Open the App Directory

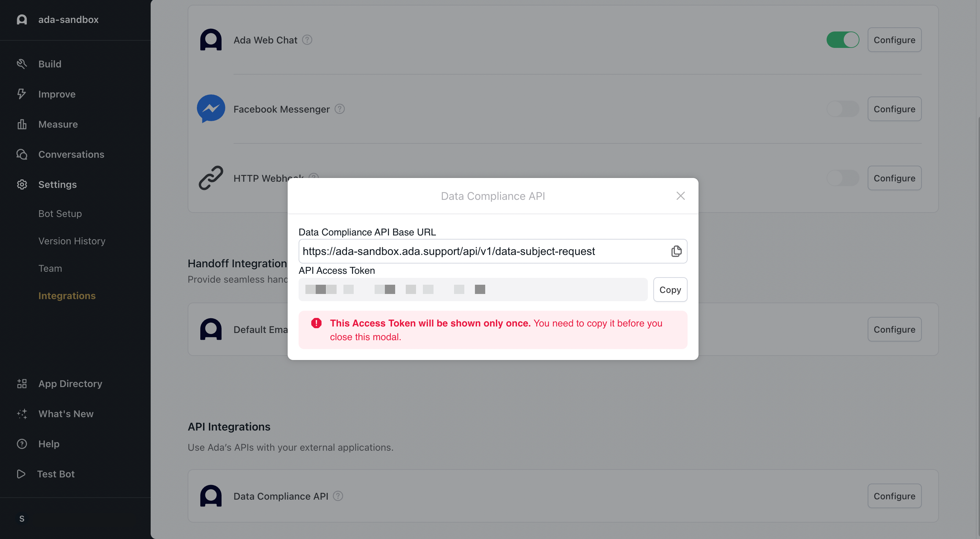[x=70, y=384]
